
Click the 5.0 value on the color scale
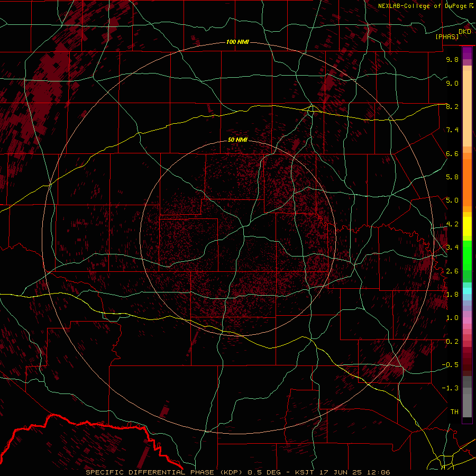(452, 200)
